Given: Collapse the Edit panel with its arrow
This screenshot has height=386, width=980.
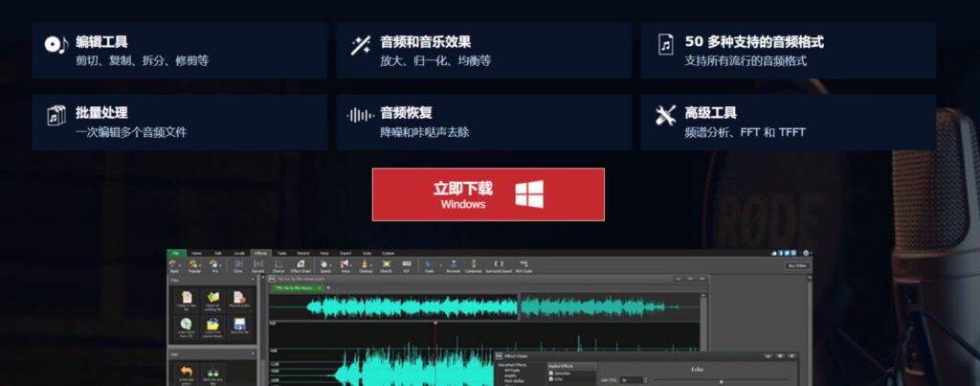Looking at the screenshot, I should tap(254, 352).
